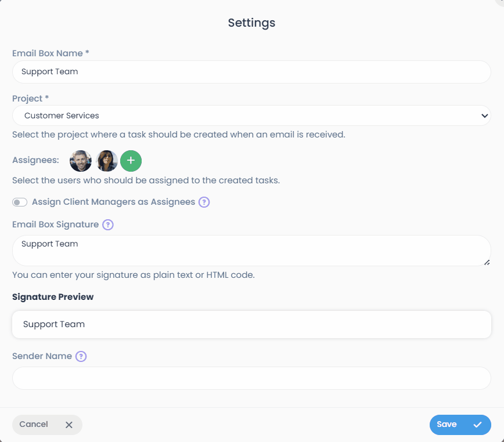Image resolution: width=504 pixels, height=442 pixels.
Task: Click the checkmark icon in Save button
Action: (x=477, y=425)
